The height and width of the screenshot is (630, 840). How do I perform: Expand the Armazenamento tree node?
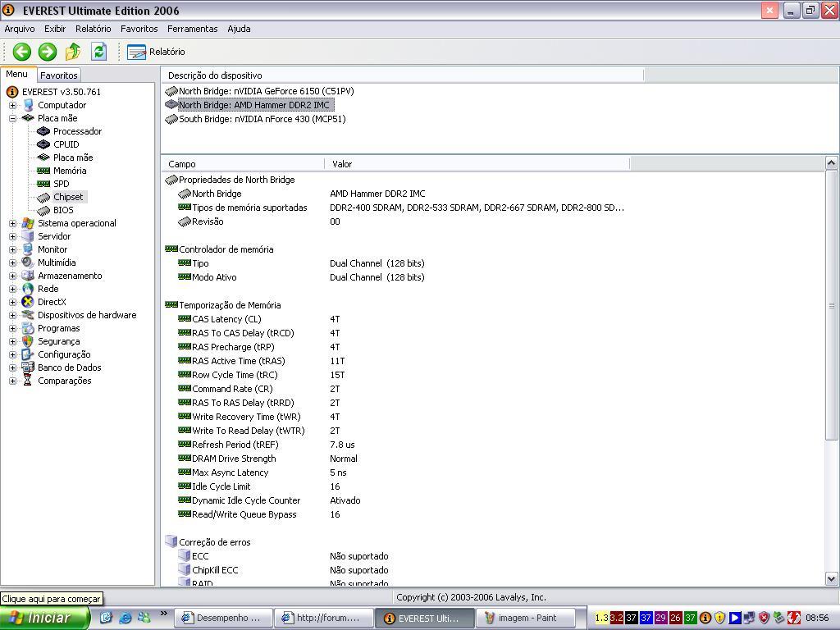(x=12, y=276)
